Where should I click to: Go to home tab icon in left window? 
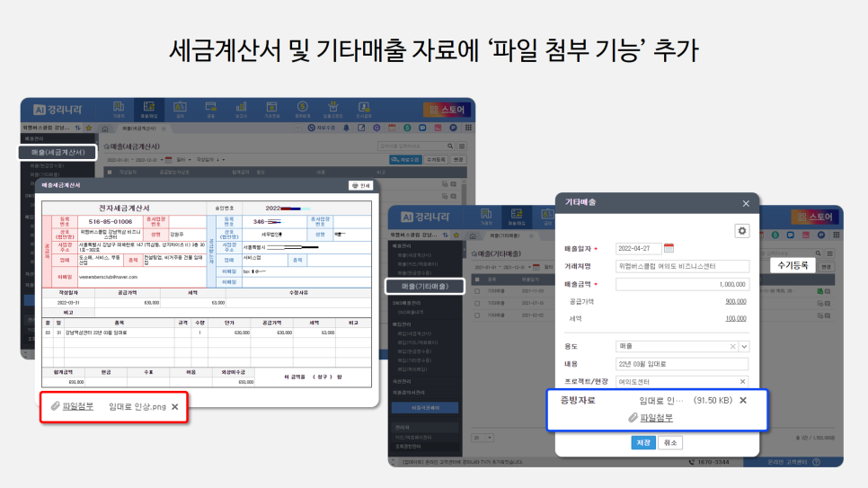104,129
